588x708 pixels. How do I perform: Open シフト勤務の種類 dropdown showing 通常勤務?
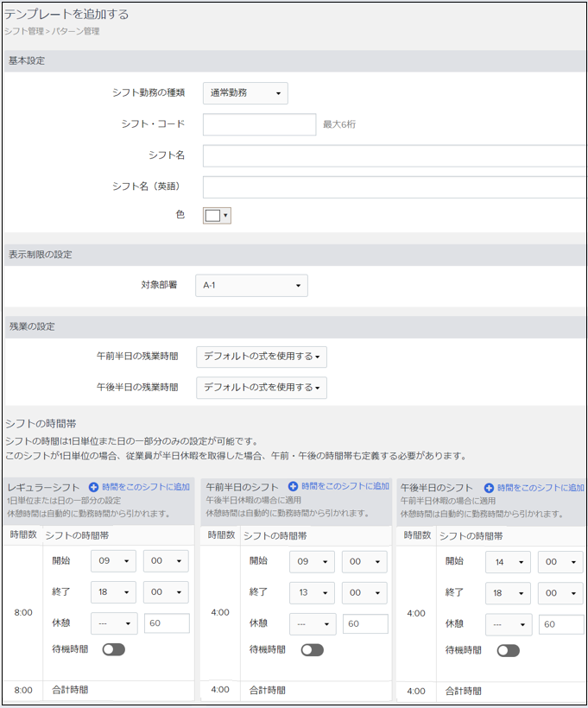pyautogui.click(x=245, y=93)
